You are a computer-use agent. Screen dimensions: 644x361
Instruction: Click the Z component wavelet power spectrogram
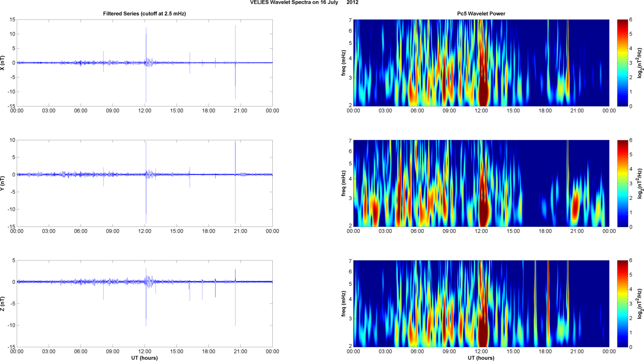(481, 304)
